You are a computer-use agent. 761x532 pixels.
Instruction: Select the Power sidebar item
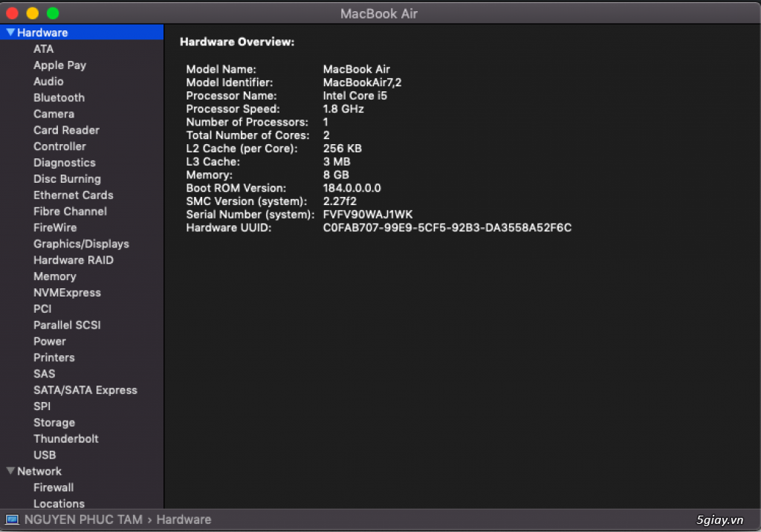pyautogui.click(x=50, y=341)
